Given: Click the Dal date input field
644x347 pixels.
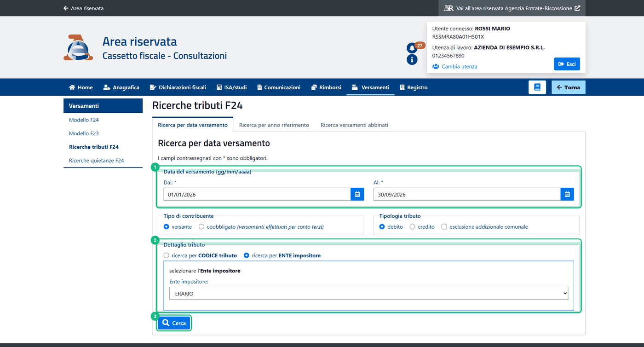Looking at the screenshot, I should click(x=257, y=195).
